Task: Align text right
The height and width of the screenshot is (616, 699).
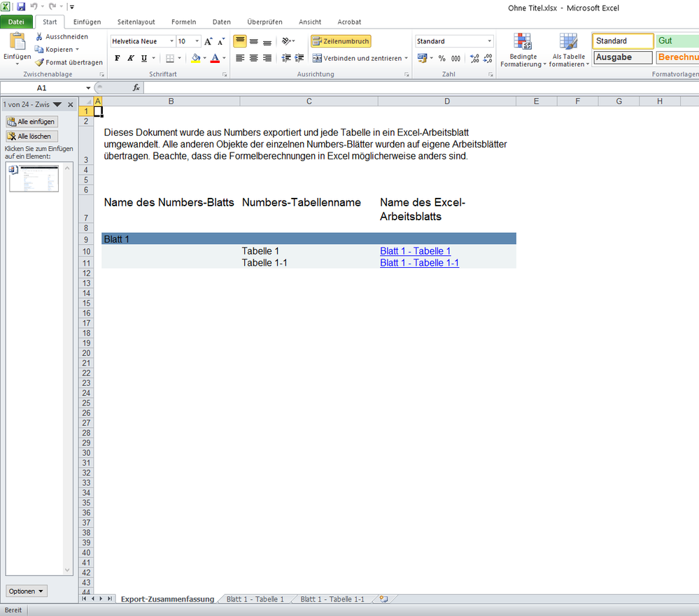Action: coord(267,58)
